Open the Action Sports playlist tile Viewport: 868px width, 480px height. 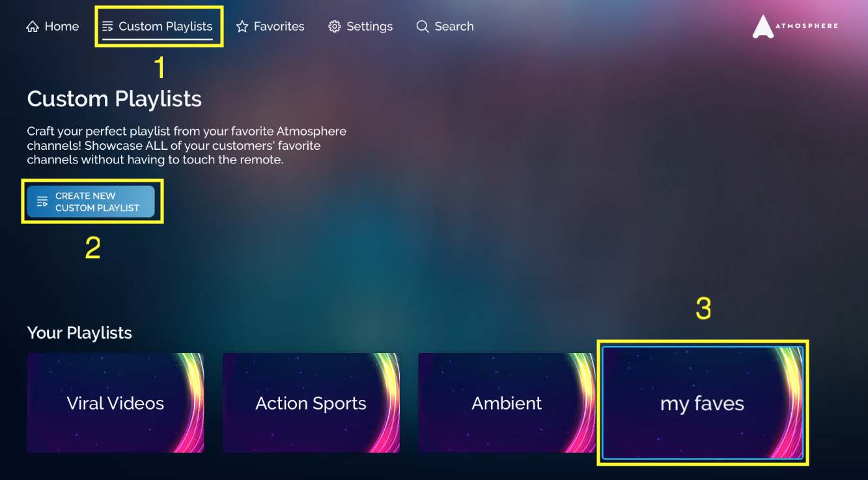click(311, 402)
